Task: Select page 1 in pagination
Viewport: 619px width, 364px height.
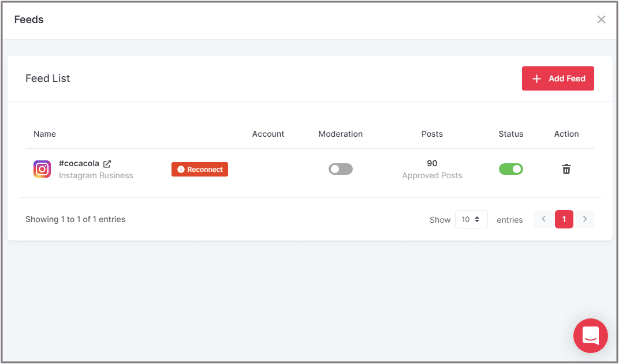Action: [x=564, y=219]
